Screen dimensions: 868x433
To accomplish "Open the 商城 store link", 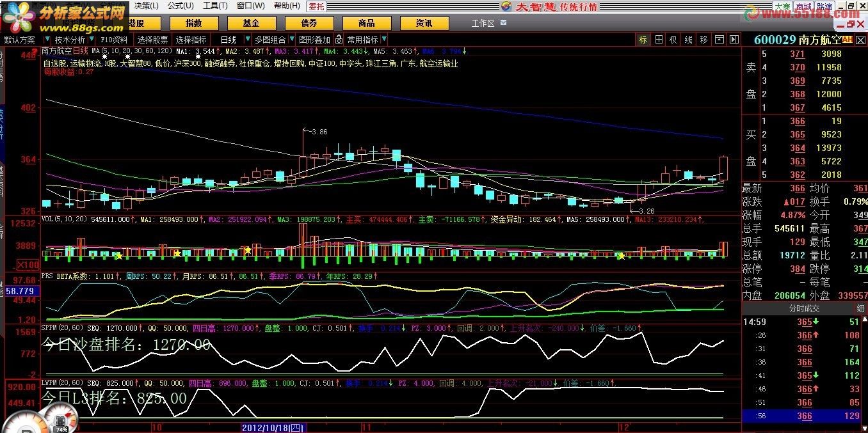I will 804,6.
